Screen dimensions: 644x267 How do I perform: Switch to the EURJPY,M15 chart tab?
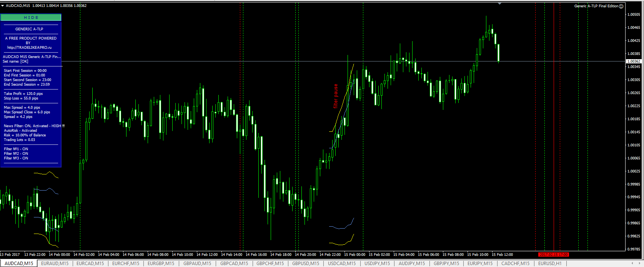pyautogui.click(x=480, y=264)
